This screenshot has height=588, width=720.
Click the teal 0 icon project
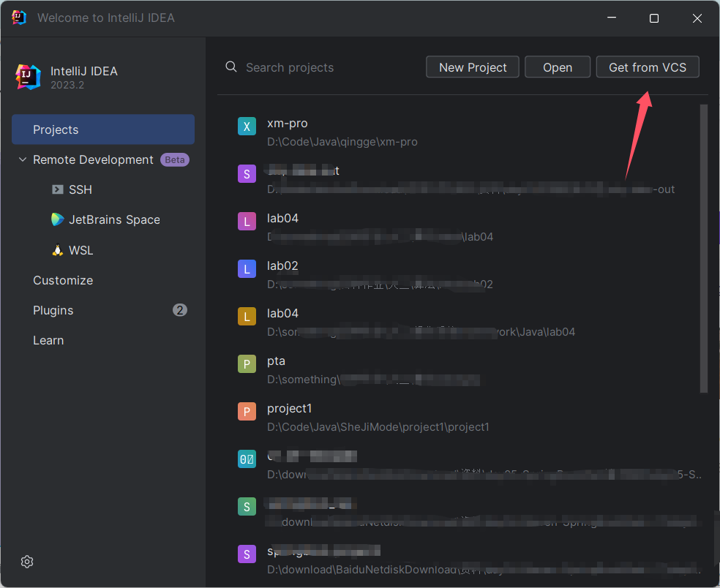[247, 459]
